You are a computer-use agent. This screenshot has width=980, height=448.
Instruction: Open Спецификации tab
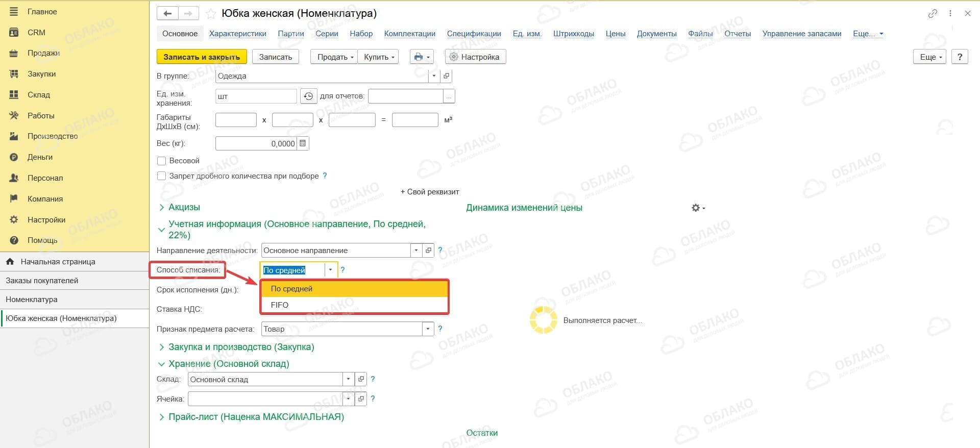point(474,34)
